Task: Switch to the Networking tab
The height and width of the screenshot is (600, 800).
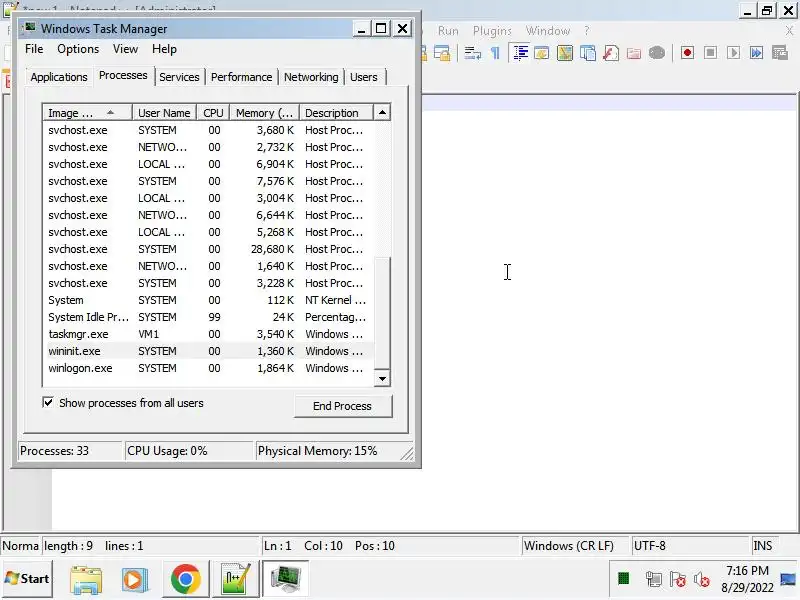Action: (x=311, y=77)
